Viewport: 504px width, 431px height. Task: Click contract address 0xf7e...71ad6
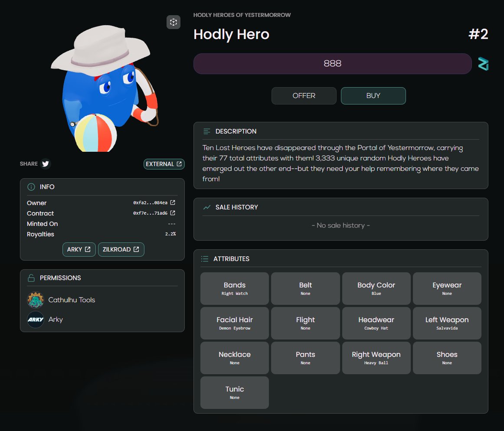point(151,213)
